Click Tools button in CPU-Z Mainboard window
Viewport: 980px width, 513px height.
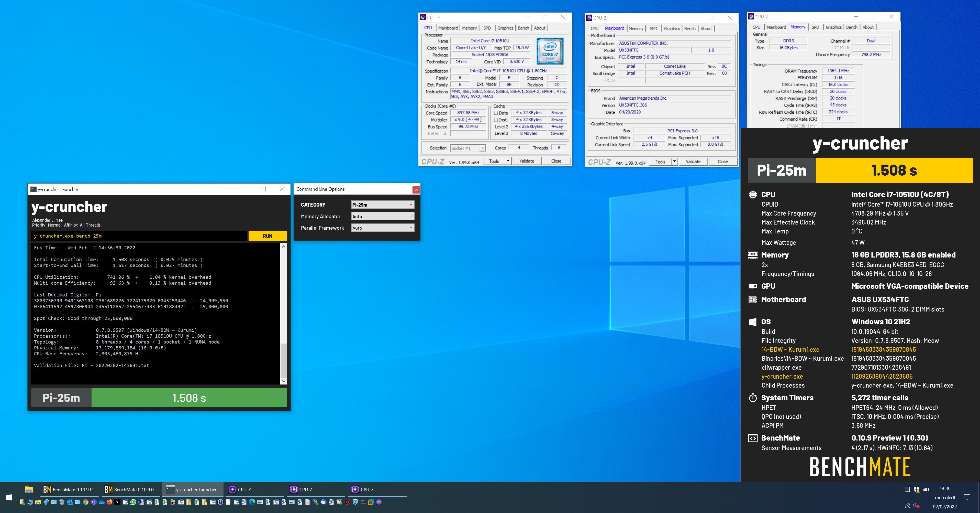[x=660, y=162]
